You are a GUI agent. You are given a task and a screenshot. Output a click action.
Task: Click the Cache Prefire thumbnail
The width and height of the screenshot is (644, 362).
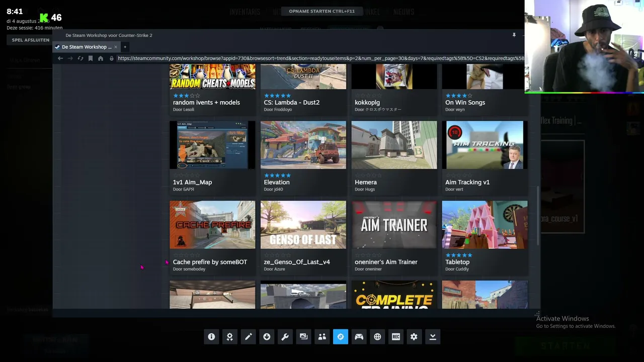[212, 225]
